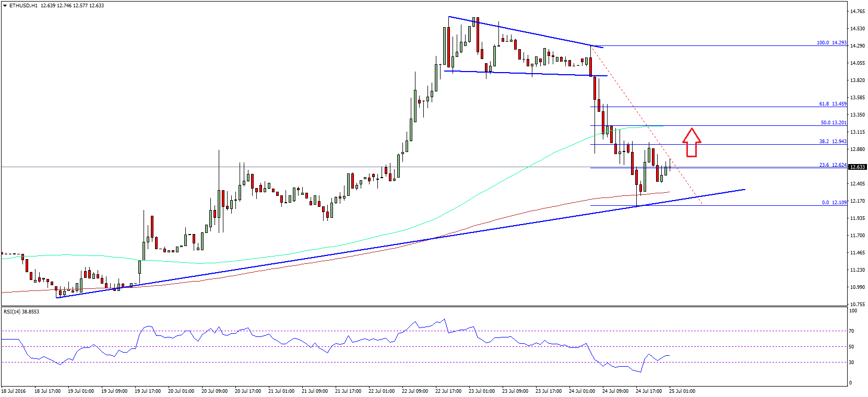Click the 24 Jul 09:00 time label
Viewport: 868px width, 397px height.
point(615,391)
